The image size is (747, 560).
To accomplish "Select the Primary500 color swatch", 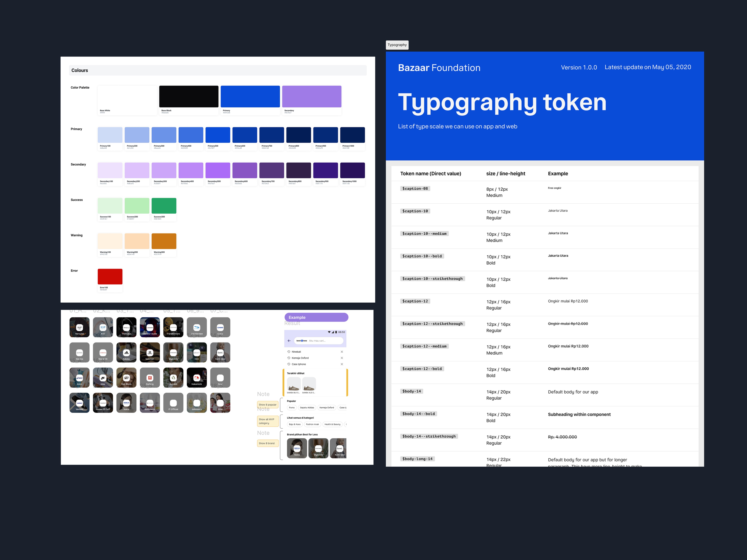I will pyautogui.click(x=218, y=134).
